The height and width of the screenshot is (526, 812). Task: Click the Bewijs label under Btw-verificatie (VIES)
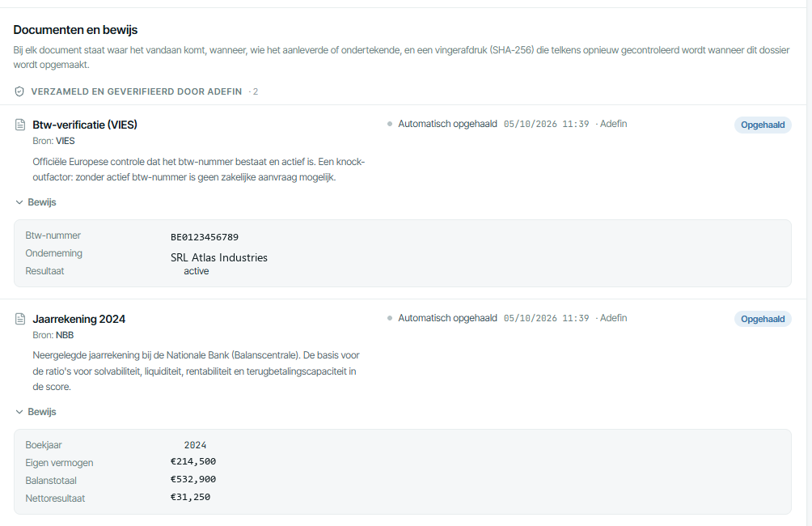(42, 202)
